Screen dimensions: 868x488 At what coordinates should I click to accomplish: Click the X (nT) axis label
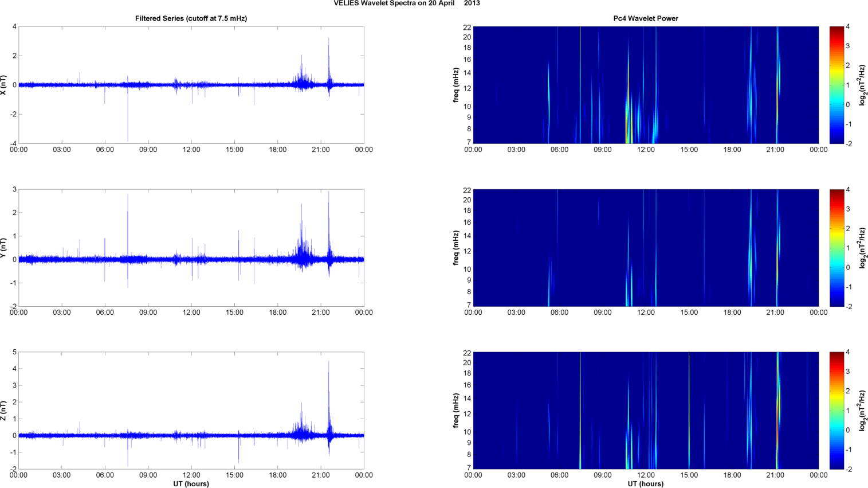click(4, 85)
